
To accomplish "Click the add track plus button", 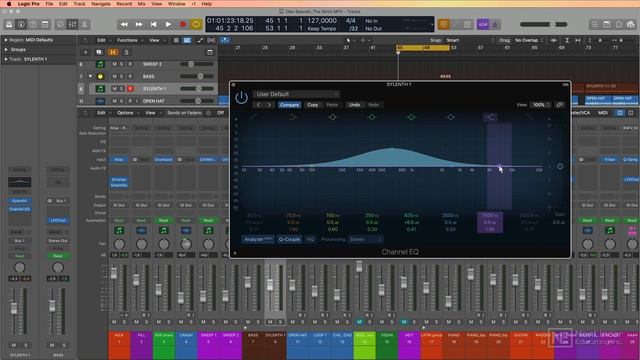I will click(x=85, y=52).
